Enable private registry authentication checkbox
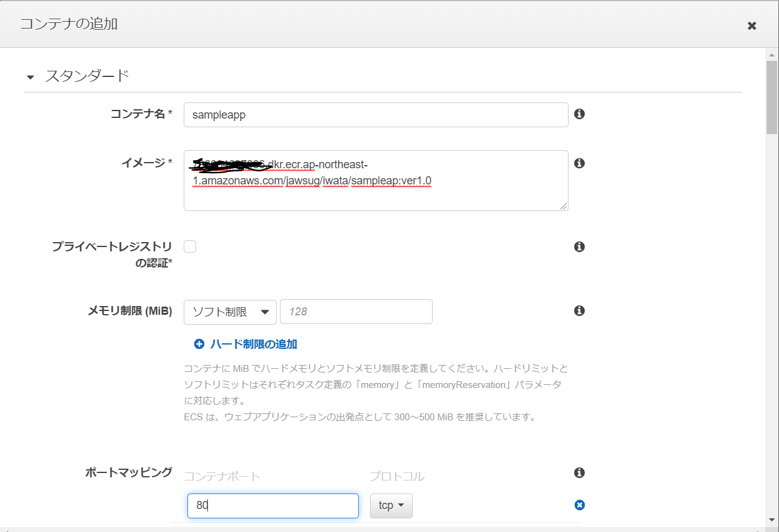Viewport: 779px width, 532px height. click(x=190, y=246)
